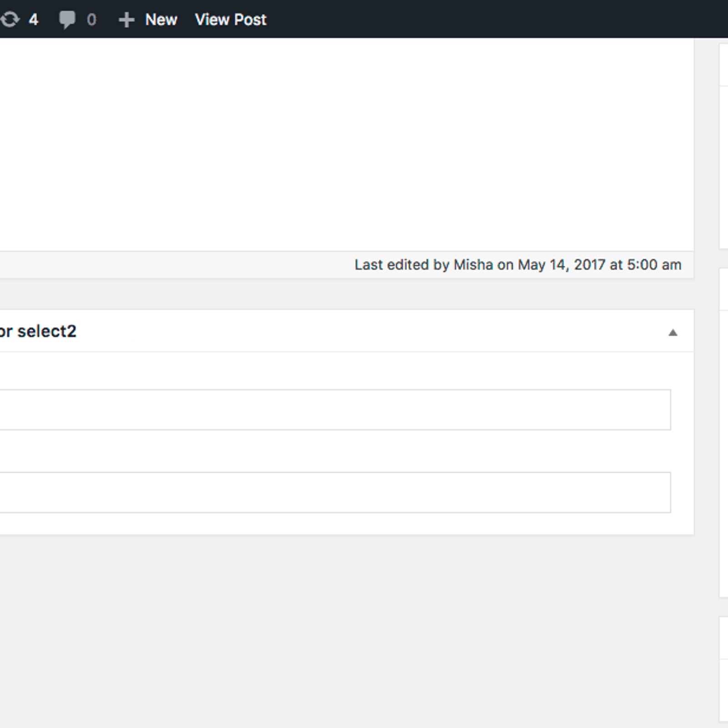Viewport: 728px width, 728px height.
Task: Click the updates count number 4
Action: coord(33,20)
